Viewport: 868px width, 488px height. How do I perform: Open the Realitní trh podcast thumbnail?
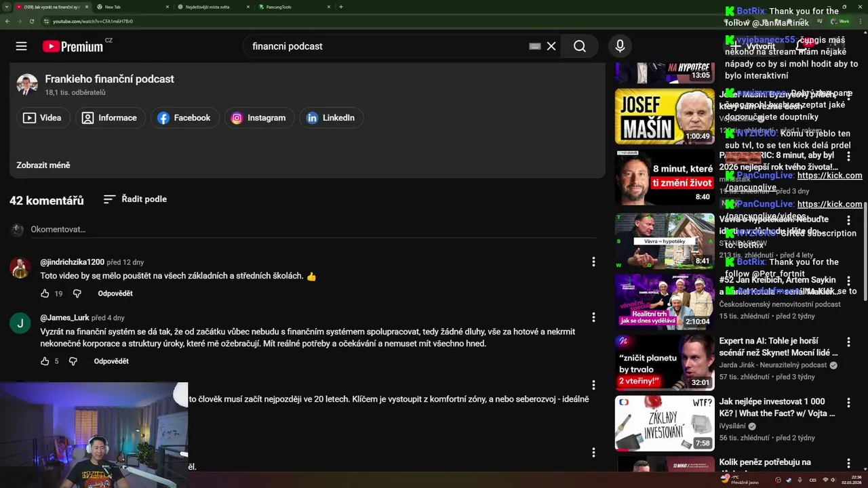click(x=665, y=302)
